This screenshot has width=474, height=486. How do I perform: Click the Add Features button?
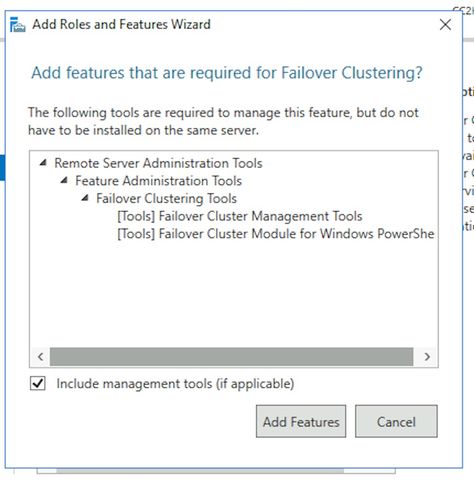[x=301, y=421]
